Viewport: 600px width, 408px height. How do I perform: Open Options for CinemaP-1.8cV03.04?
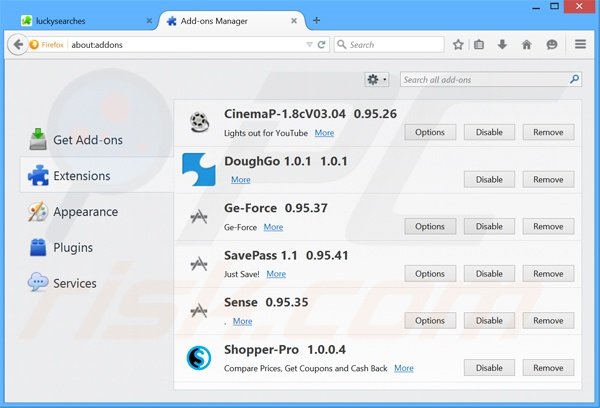[430, 132]
